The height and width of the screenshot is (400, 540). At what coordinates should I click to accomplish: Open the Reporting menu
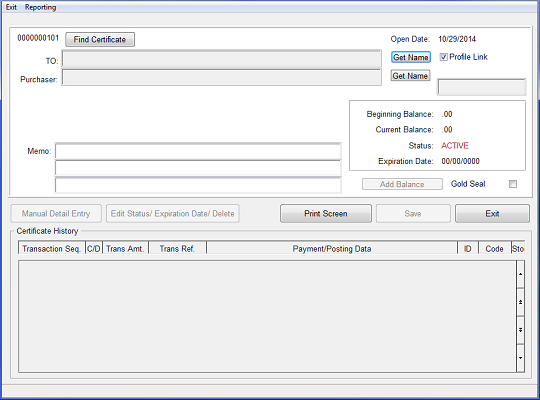click(40, 7)
